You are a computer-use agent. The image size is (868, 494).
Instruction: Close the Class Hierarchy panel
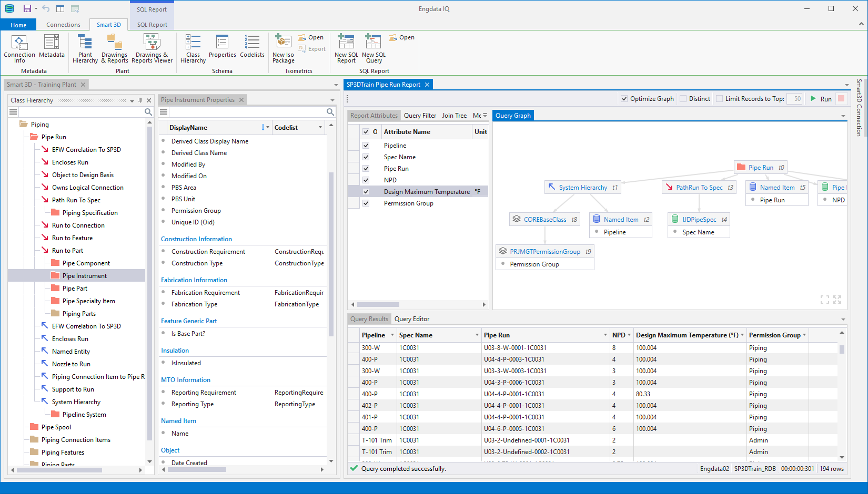149,100
